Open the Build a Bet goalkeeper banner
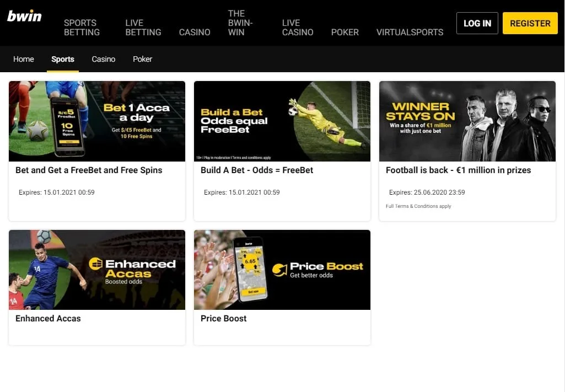The height and width of the screenshot is (392, 565). [282, 121]
